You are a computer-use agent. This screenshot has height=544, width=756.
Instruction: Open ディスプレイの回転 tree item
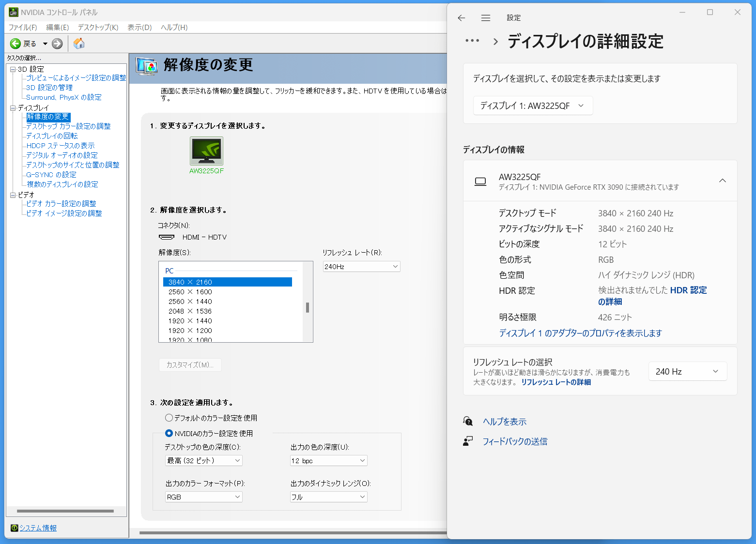click(52, 136)
